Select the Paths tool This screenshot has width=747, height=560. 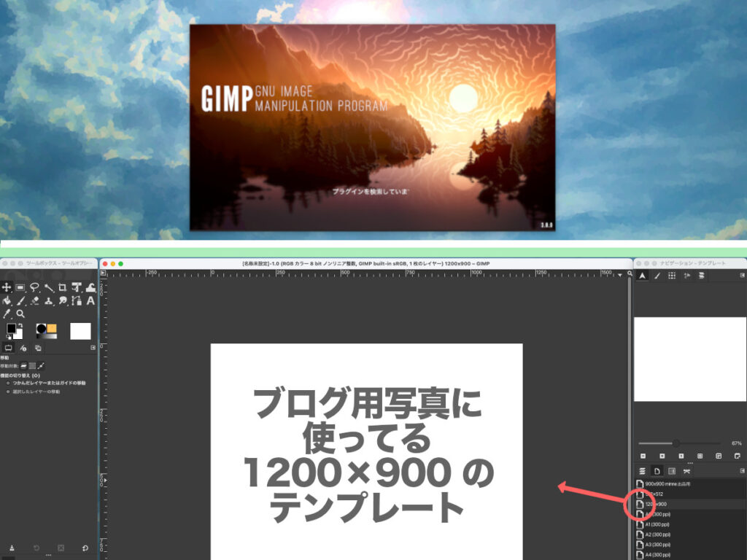(x=77, y=300)
